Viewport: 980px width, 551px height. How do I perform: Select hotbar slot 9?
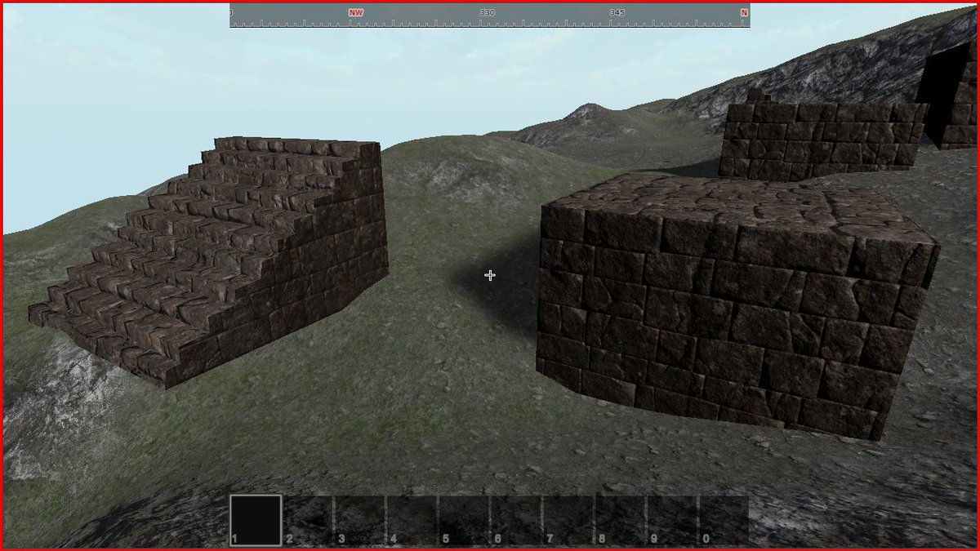[x=671, y=520]
